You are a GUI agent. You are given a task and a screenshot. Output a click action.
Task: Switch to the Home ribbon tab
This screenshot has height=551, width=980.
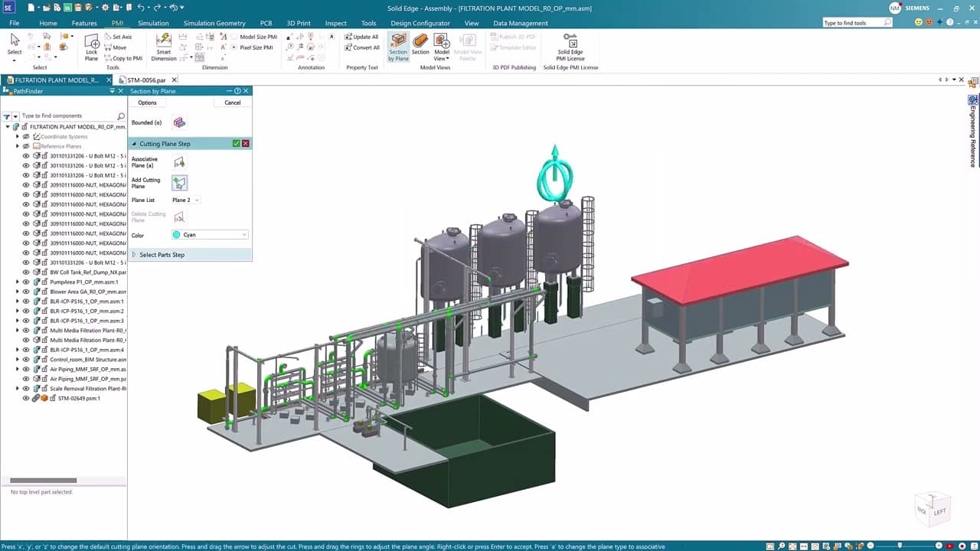(48, 23)
